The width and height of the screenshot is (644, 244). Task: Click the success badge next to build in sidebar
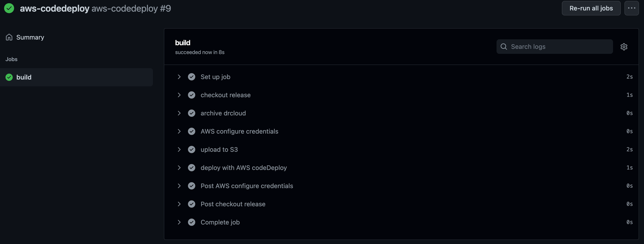9,77
